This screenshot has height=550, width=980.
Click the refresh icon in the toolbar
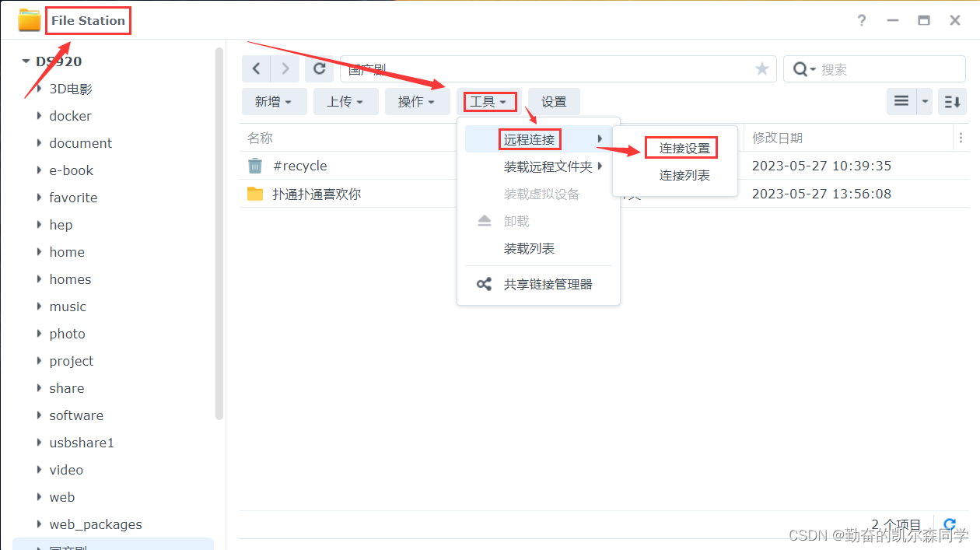point(319,68)
